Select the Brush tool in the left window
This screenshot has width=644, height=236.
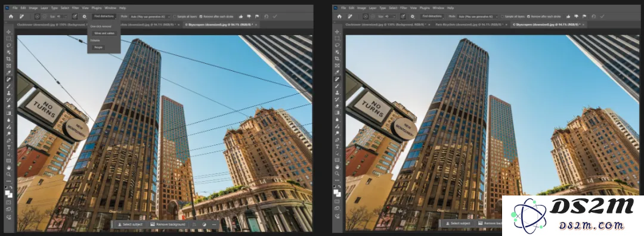click(x=8, y=86)
